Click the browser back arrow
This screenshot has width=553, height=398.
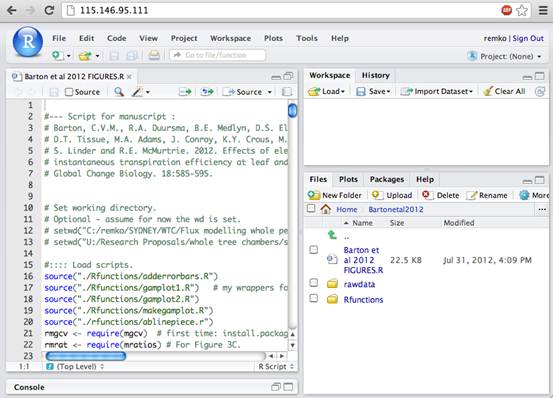(11, 10)
